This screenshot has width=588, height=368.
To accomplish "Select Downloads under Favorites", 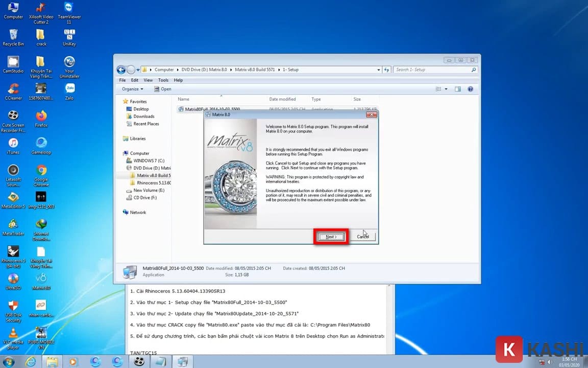I will tap(143, 116).
